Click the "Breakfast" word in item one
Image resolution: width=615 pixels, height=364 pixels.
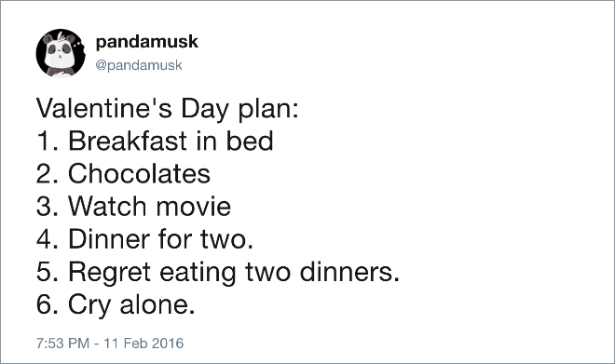128,141
